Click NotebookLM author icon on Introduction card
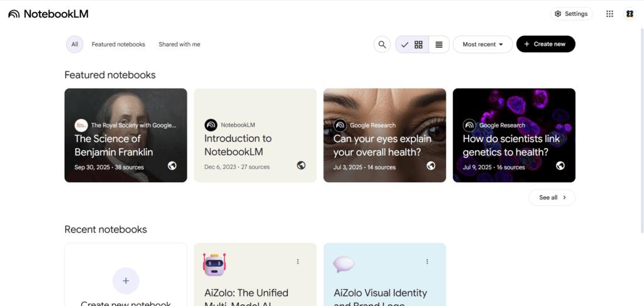Viewport: 644px width, 306px height. click(x=211, y=125)
